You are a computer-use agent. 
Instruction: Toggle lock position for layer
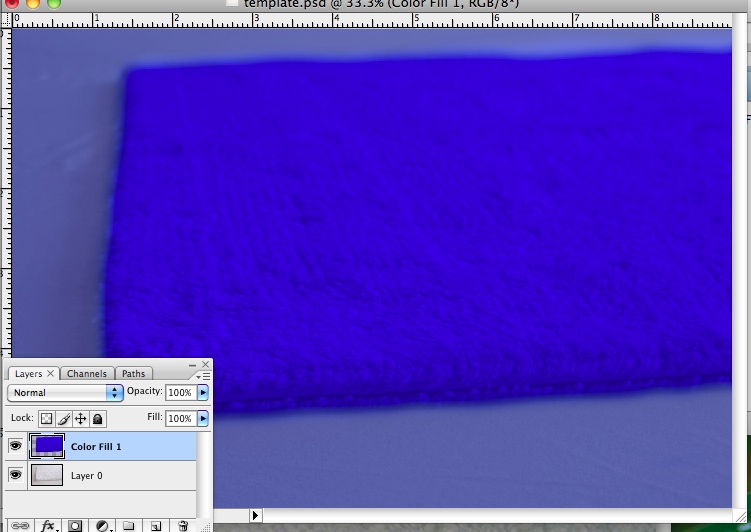[x=80, y=419]
